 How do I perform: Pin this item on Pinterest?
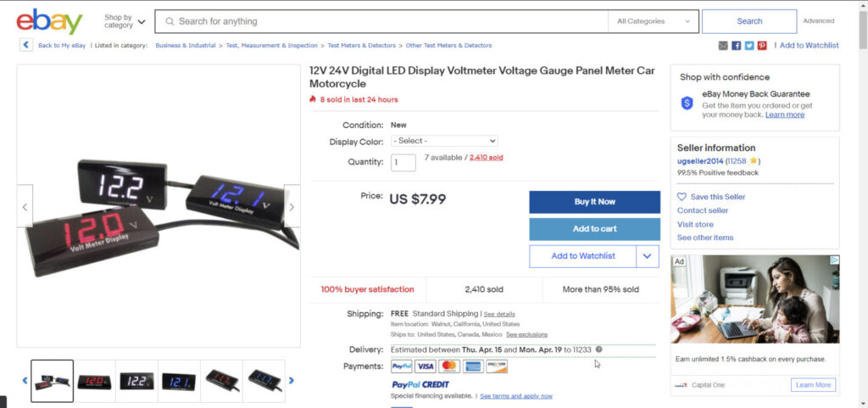(x=762, y=46)
